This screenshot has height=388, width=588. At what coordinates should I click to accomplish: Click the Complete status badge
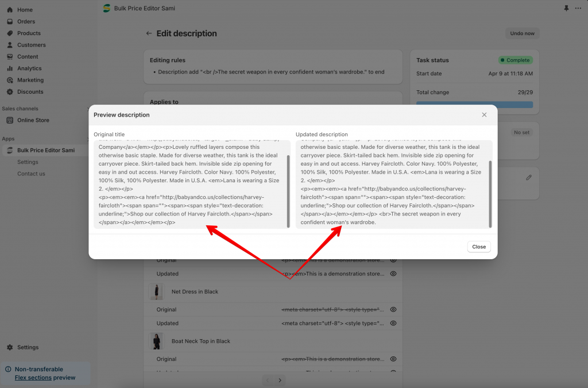click(x=515, y=60)
